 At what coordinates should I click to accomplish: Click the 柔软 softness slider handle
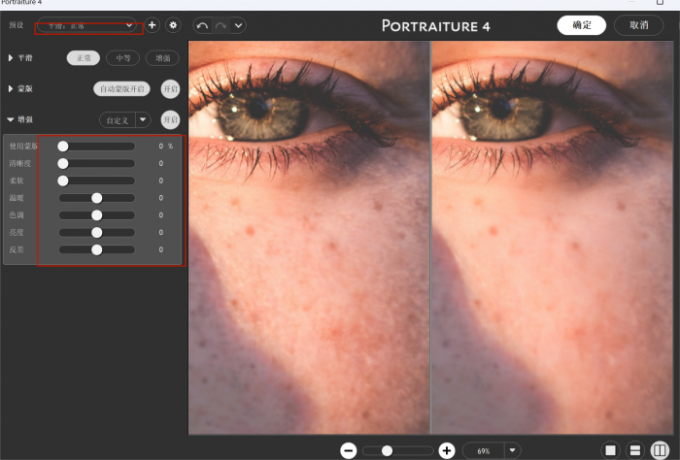point(63,180)
